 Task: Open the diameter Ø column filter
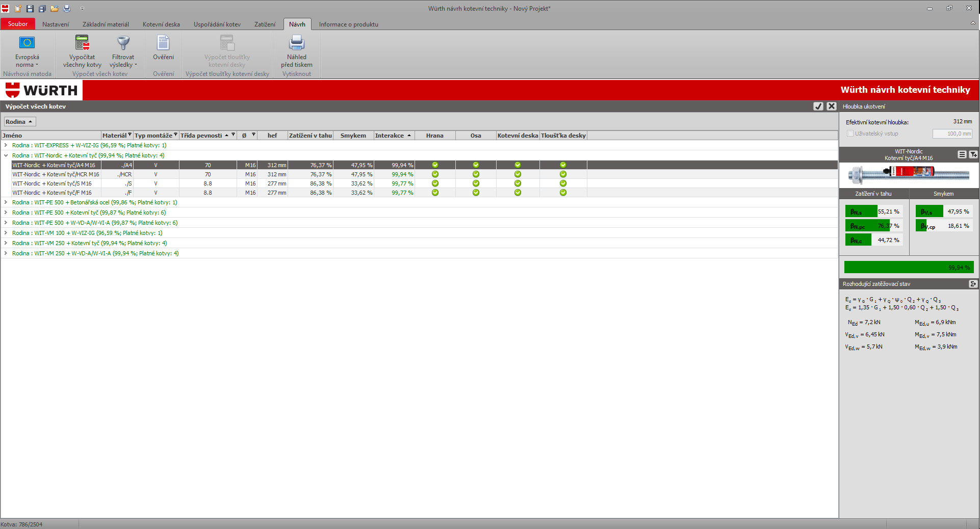coord(253,135)
